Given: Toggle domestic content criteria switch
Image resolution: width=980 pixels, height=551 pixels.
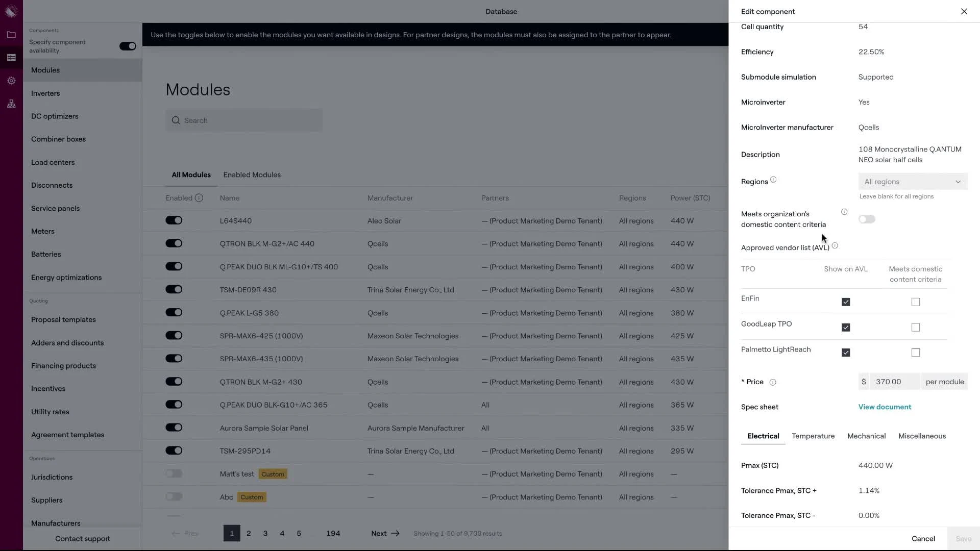Looking at the screenshot, I should (866, 219).
